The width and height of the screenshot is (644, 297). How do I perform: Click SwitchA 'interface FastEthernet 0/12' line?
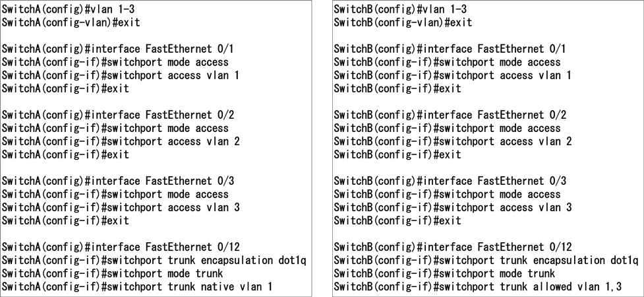pyautogui.click(x=121, y=247)
